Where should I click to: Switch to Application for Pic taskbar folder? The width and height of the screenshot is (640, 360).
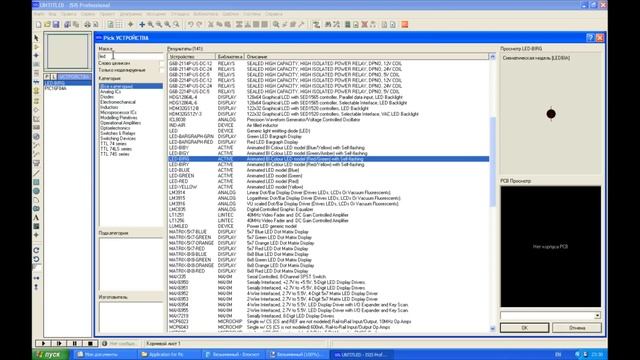169,354
